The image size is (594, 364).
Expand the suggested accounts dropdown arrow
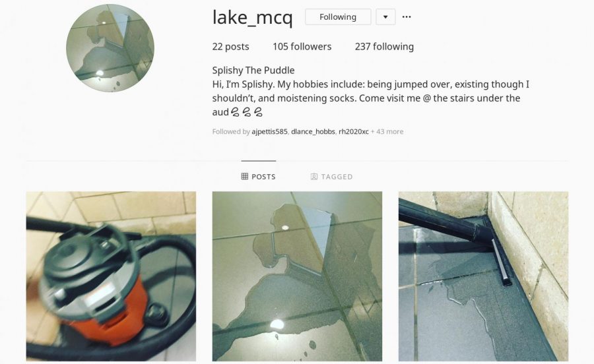point(385,17)
